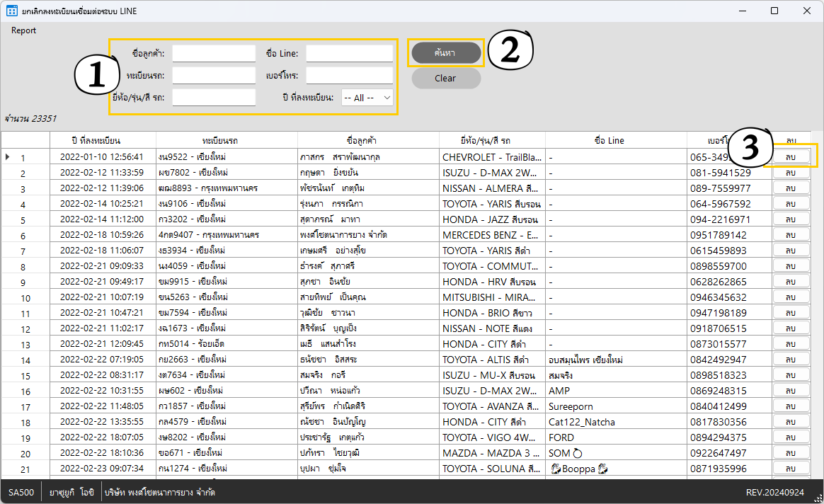
Task: Sort by ชื่อลูกค้า column header
Action: pos(362,140)
